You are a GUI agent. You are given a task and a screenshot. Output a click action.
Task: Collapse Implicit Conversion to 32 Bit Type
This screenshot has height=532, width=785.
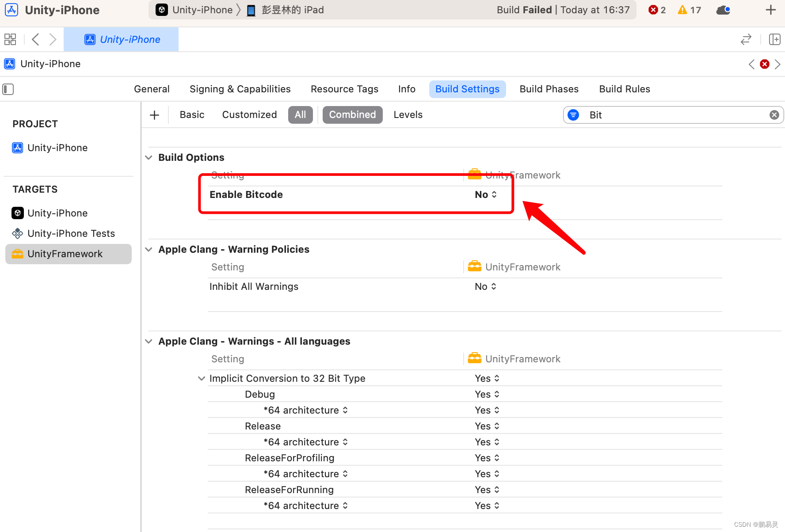tap(202, 379)
